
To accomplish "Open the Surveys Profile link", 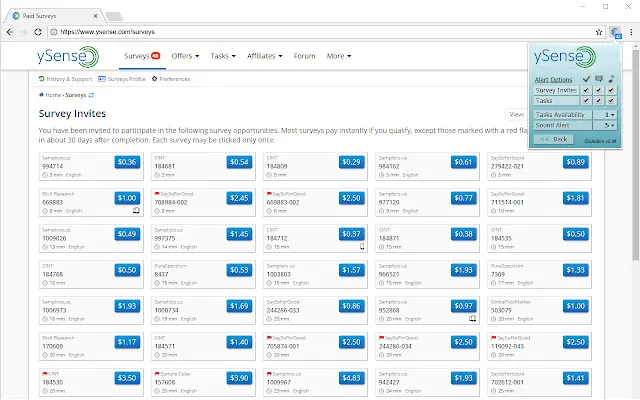I will 123,78.
